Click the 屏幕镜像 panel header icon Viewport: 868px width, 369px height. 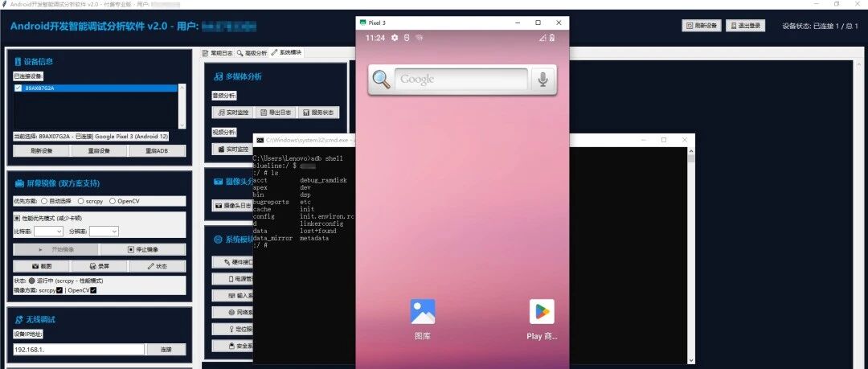point(18,183)
